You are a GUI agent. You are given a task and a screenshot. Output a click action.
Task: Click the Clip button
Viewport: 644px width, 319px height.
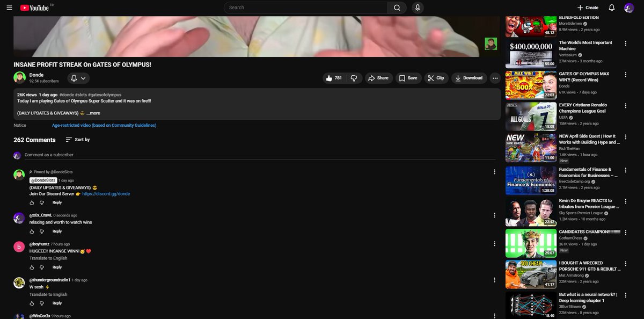pyautogui.click(x=436, y=78)
